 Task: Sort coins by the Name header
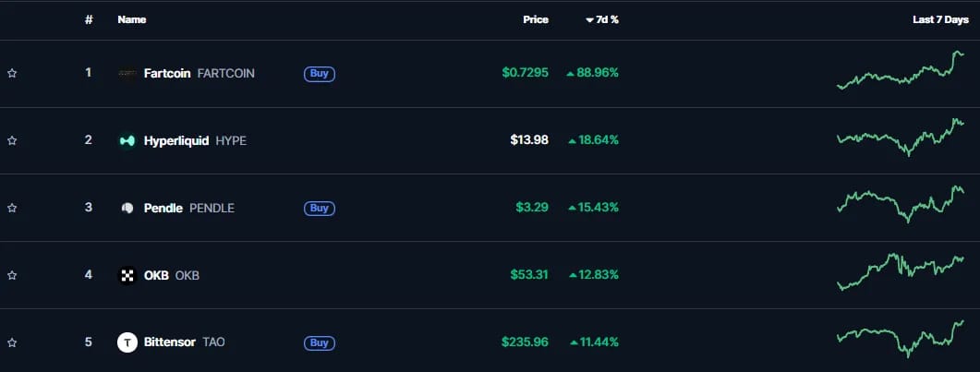tap(132, 20)
